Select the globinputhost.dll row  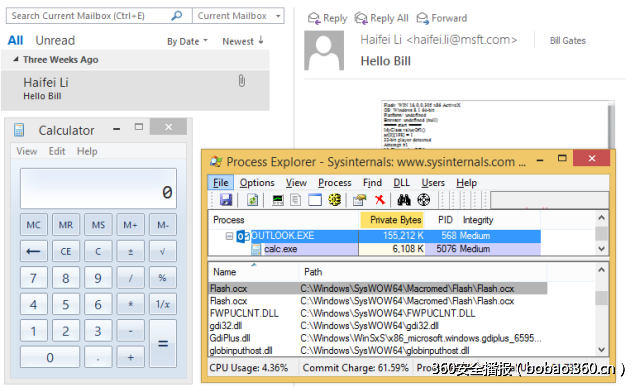click(378, 350)
